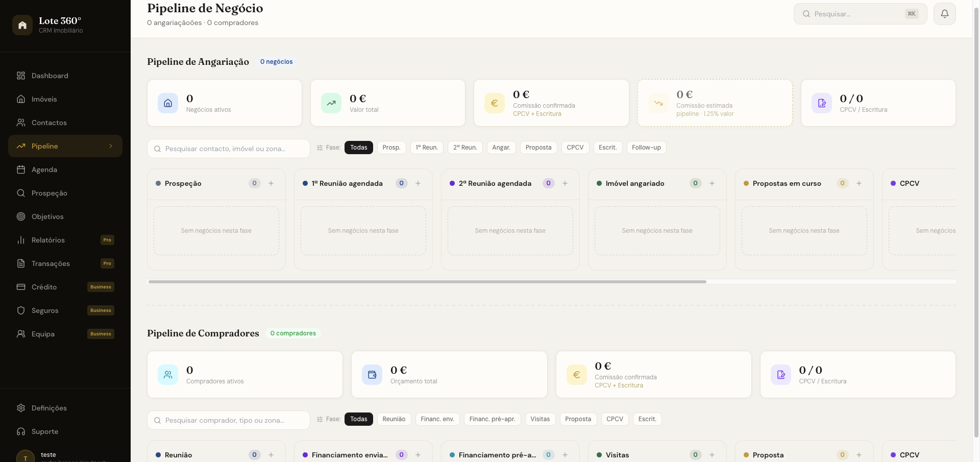Filter buyers by Escrit. phase
The height and width of the screenshot is (462, 980).
click(647, 419)
